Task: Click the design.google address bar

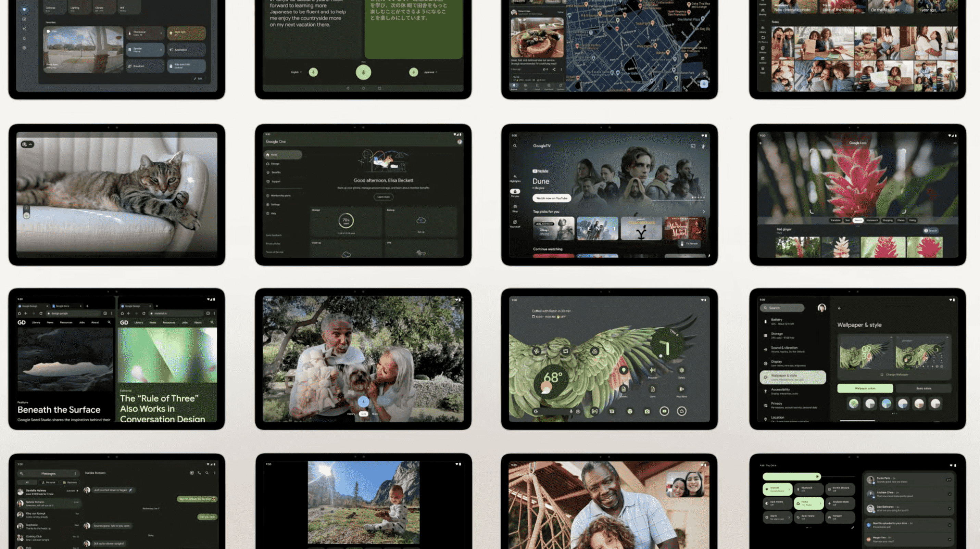Action: click(73, 313)
